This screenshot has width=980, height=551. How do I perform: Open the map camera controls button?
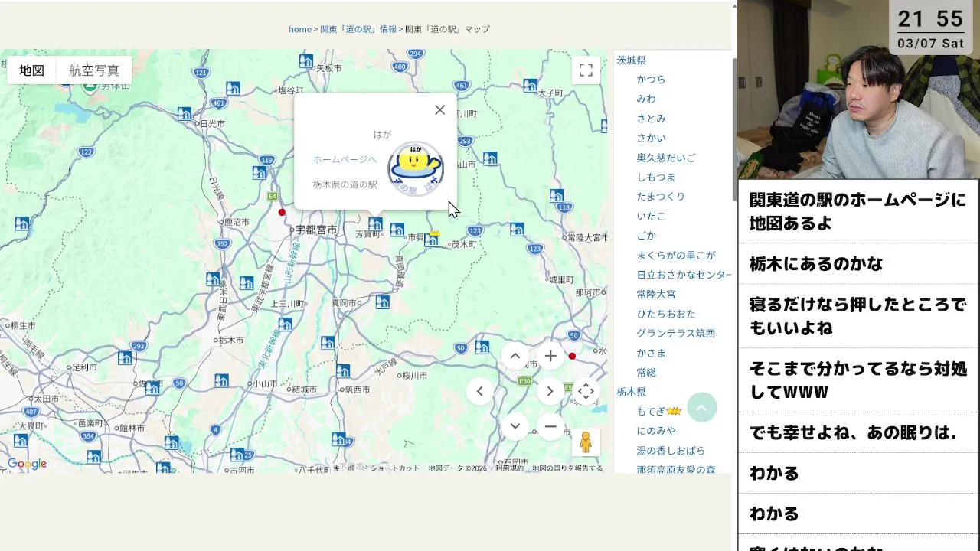point(586,391)
